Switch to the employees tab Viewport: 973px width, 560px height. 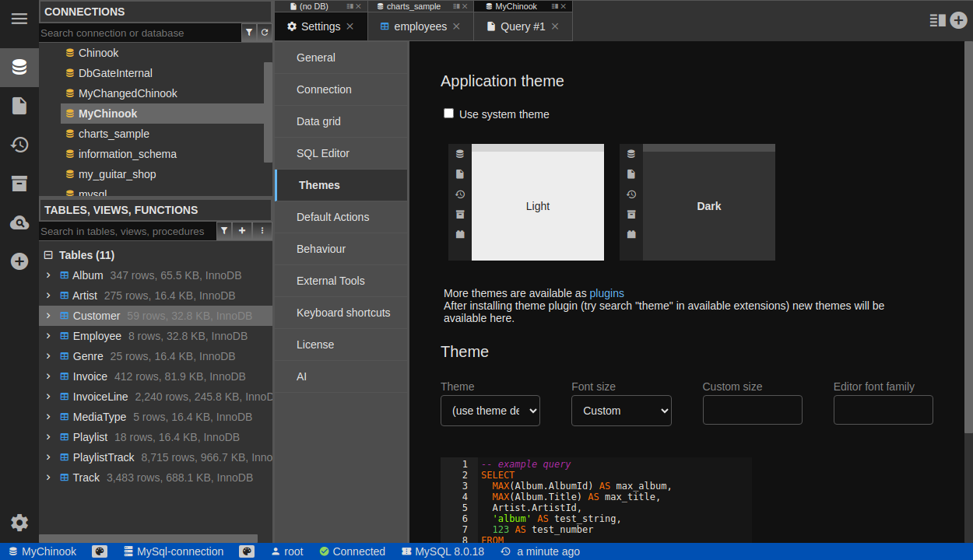420,26
